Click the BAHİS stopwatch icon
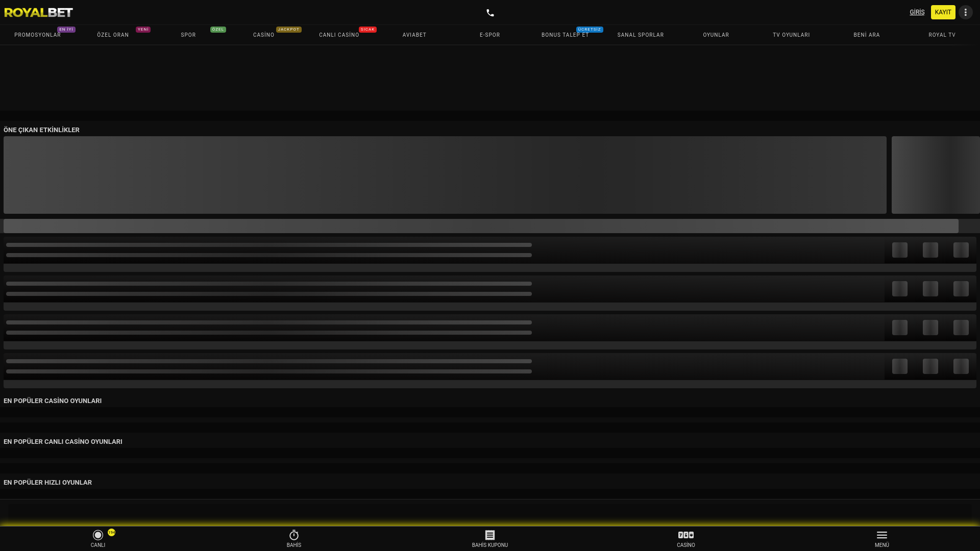The height and width of the screenshot is (551, 980). (294, 535)
